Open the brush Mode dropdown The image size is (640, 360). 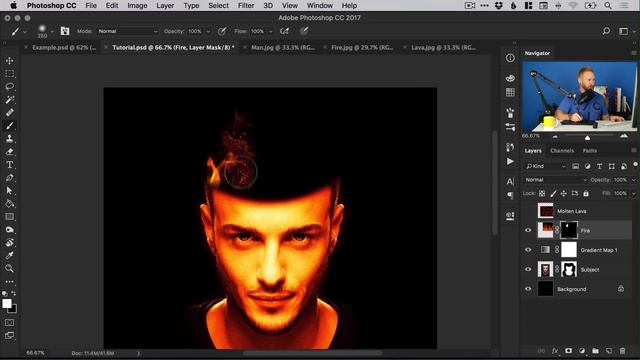pyautogui.click(x=127, y=31)
